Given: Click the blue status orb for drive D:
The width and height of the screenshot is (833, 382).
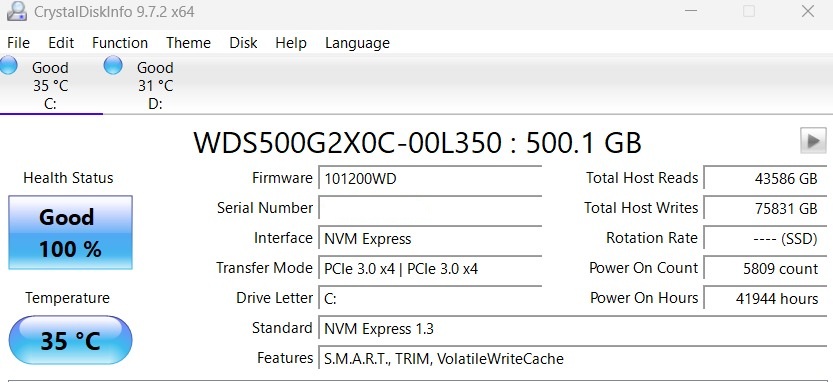Looking at the screenshot, I should (113, 65).
